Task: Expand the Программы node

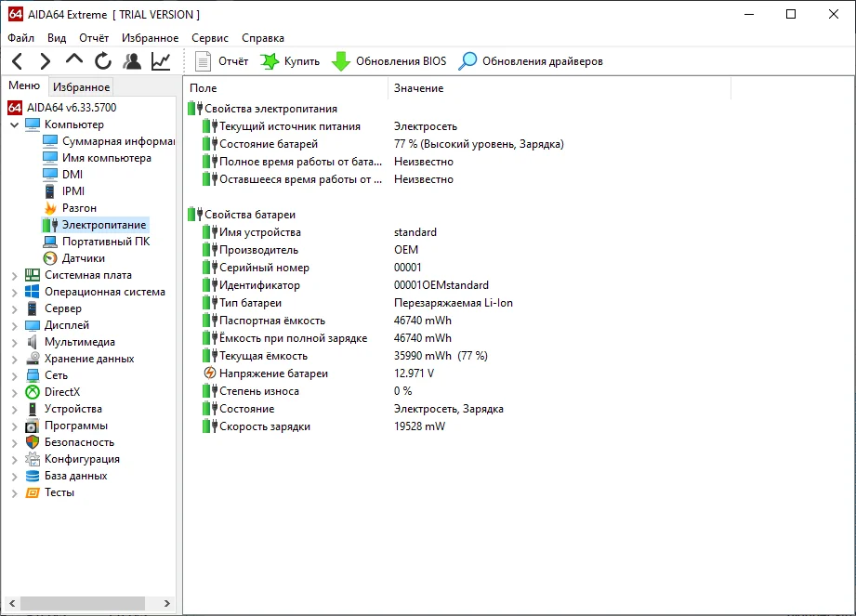Action: [14, 426]
